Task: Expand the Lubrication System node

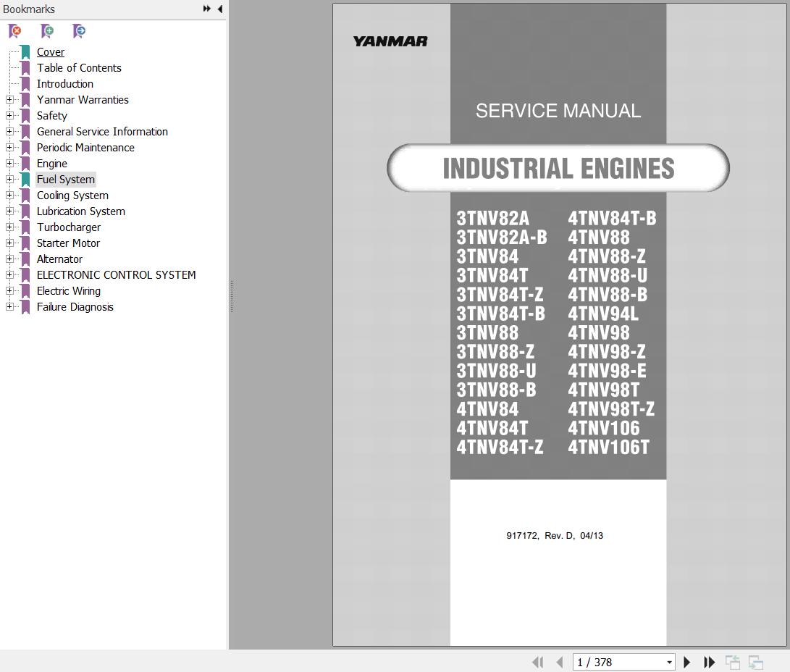Action: click(x=9, y=211)
